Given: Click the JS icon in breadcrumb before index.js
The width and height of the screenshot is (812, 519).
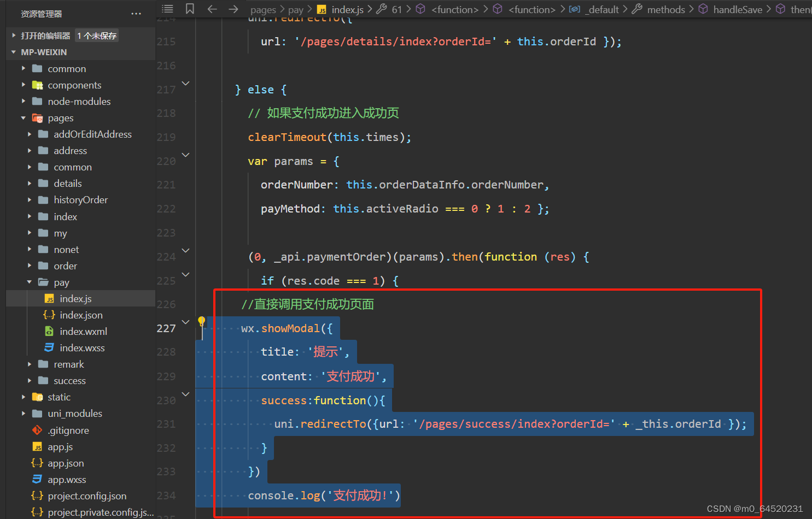Looking at the screenshot, I should pos(322,9).
